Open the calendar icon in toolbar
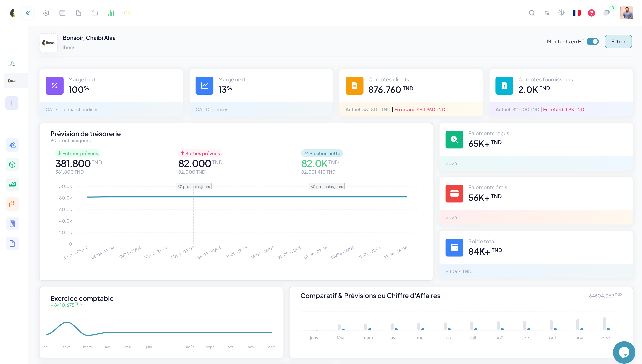642x364 pixels. pos(62,13)
